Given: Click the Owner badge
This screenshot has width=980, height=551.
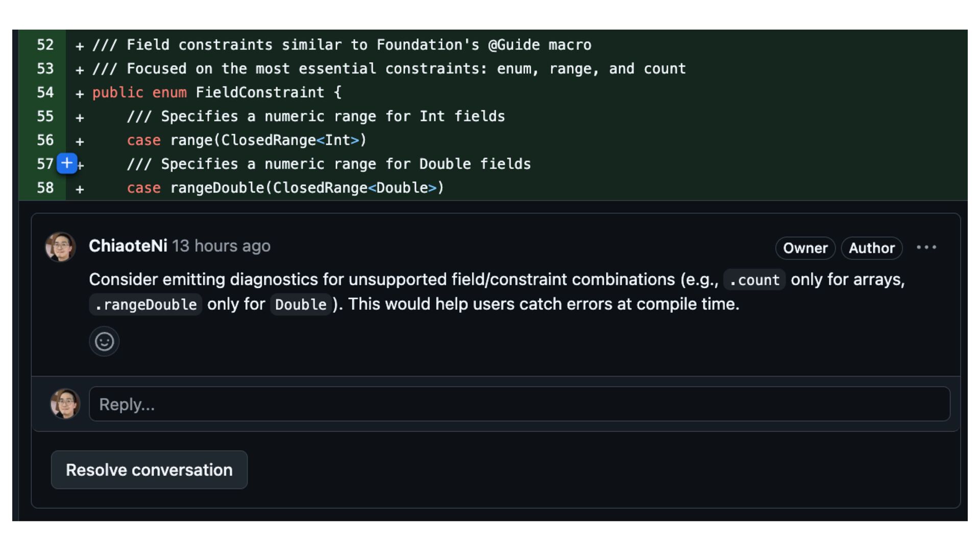Looking at the screenshot, I should (x=805, y=248).
